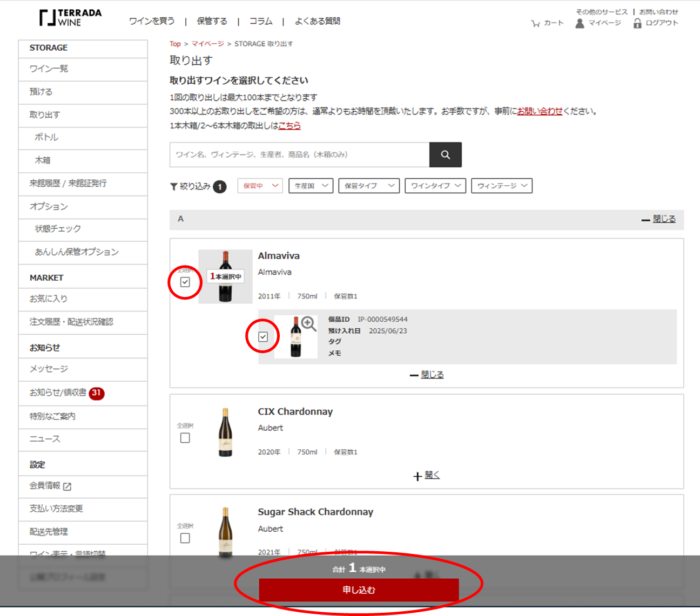
Task: Open メッセージ in the sidebar
Action: (83, 369)
